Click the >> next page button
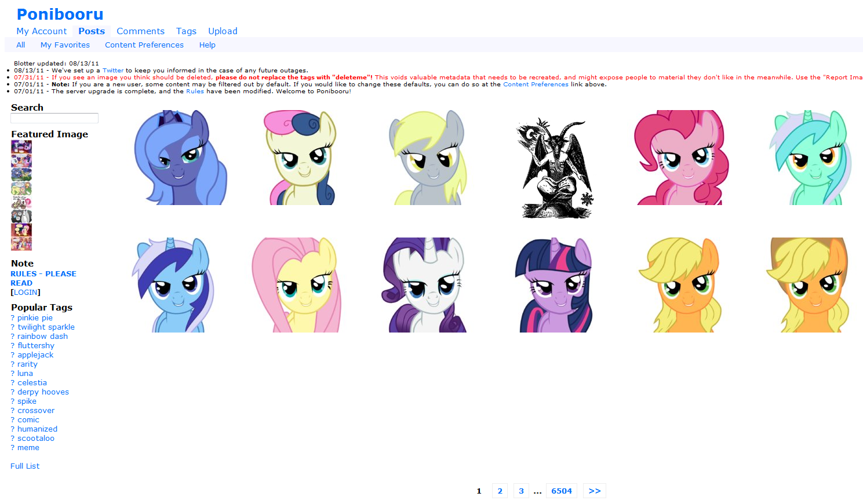Viewport: 863px width, 504px height. [595, 491]
